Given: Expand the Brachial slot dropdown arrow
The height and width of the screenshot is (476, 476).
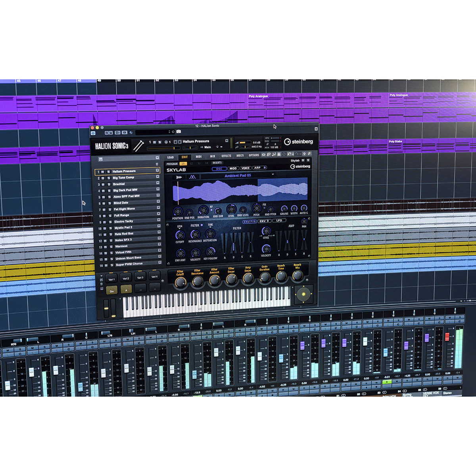Looking at the screenshot, I should (158, 184).
